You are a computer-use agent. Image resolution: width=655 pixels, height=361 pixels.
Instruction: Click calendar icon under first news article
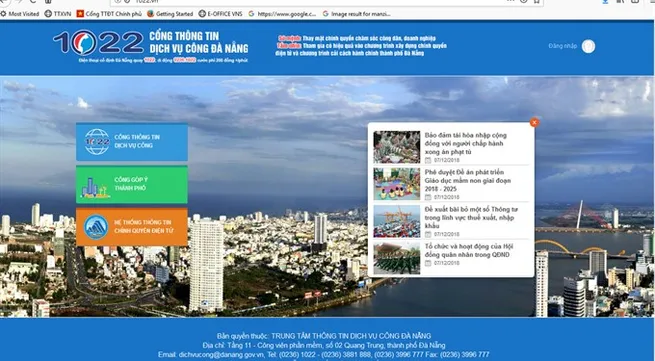(x=428, y=160)
